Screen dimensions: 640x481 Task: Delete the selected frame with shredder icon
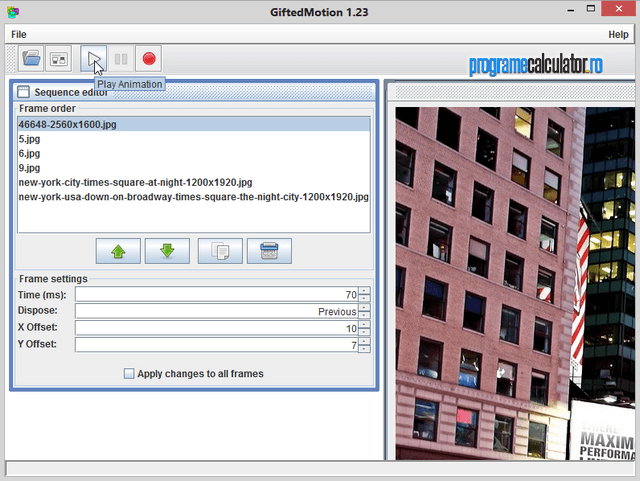[269, 251]
